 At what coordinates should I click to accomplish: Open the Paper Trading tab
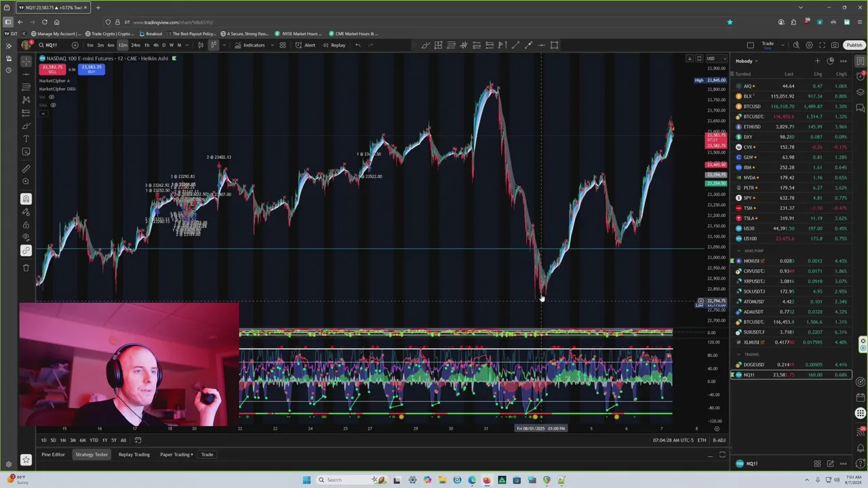[176, 454]
